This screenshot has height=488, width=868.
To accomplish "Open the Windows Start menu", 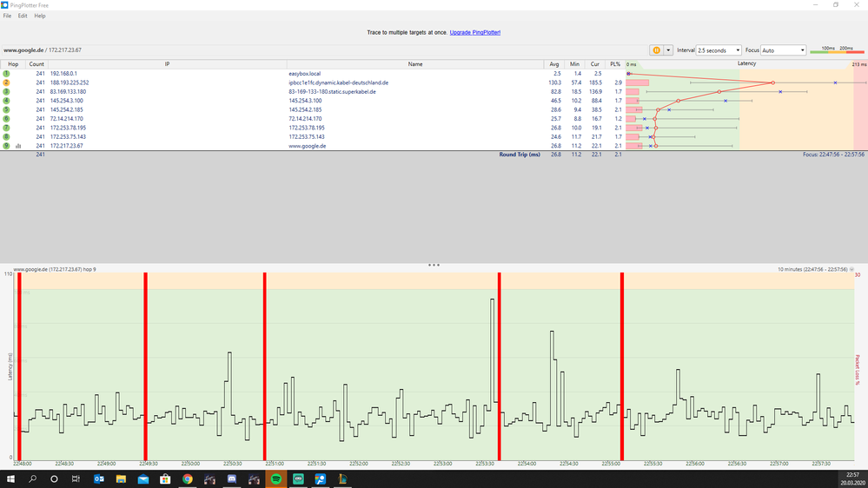I will tap(10, 479).
